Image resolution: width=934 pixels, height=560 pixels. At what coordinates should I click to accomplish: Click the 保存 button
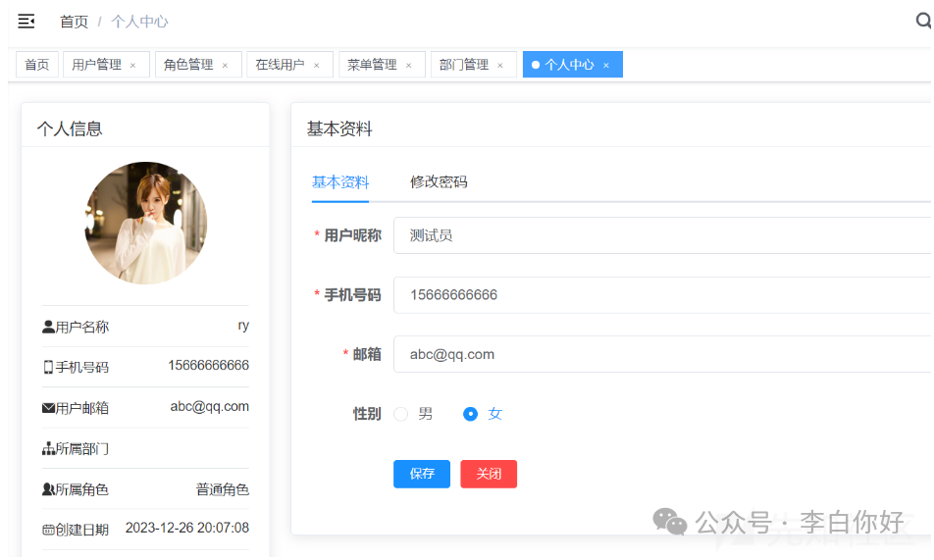click(x=422, y=475)
